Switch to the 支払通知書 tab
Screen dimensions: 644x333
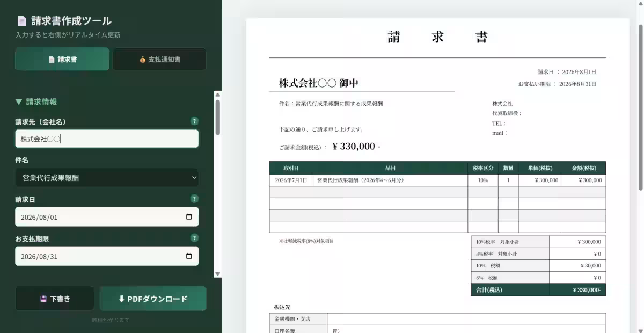[x=159, y=59]
